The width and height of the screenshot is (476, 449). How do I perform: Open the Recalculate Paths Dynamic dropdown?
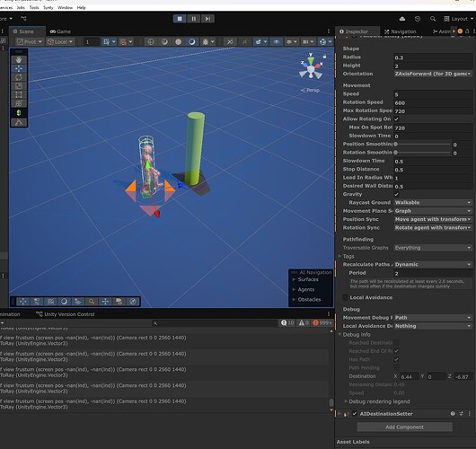click(433, 264)
